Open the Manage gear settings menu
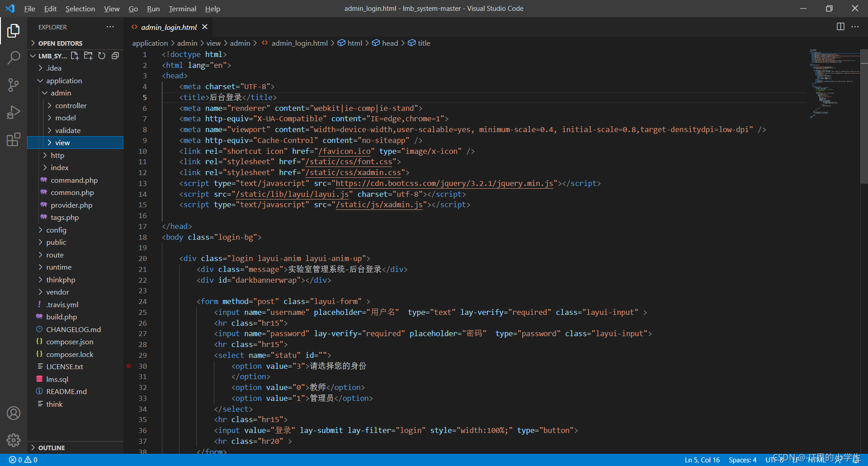The image size is (868, 466). coord(14,440)
